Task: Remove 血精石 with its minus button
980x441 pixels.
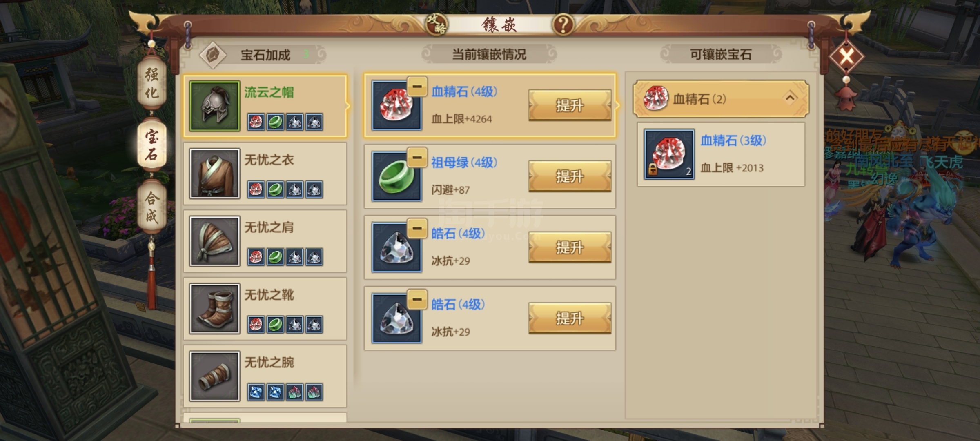Action: coord(417,87)
